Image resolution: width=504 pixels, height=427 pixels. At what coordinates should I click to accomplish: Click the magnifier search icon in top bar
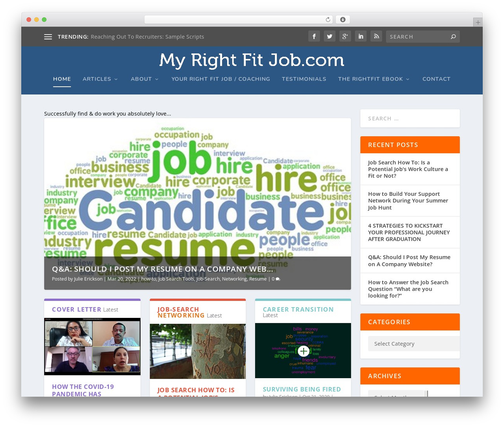click(453, 37)
